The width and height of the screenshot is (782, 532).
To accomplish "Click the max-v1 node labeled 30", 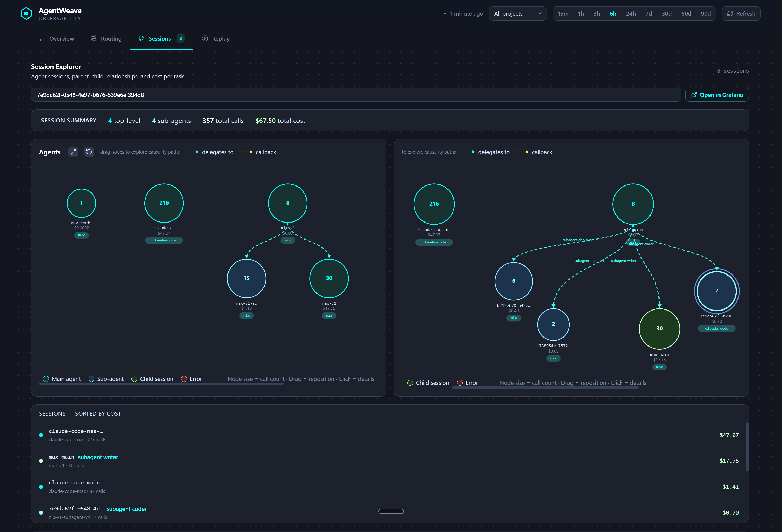I will (x=329, y=278).
